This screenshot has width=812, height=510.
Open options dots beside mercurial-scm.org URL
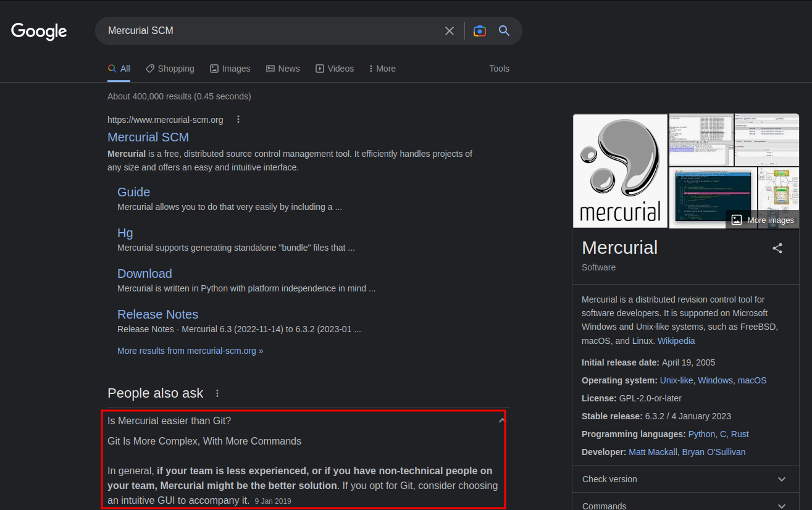pyautogui.click(x=238, y=119)
